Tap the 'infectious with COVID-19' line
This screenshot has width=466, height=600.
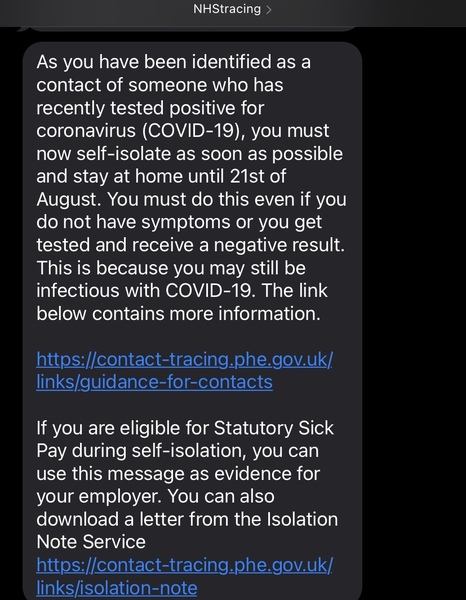(182, 290)
